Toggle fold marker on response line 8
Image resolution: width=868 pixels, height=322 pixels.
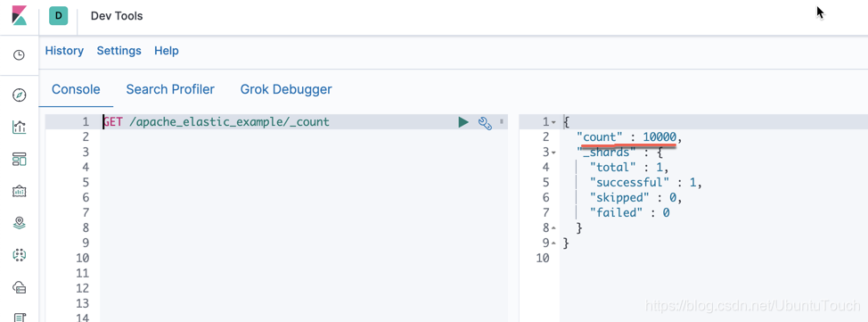coord(553,227)
